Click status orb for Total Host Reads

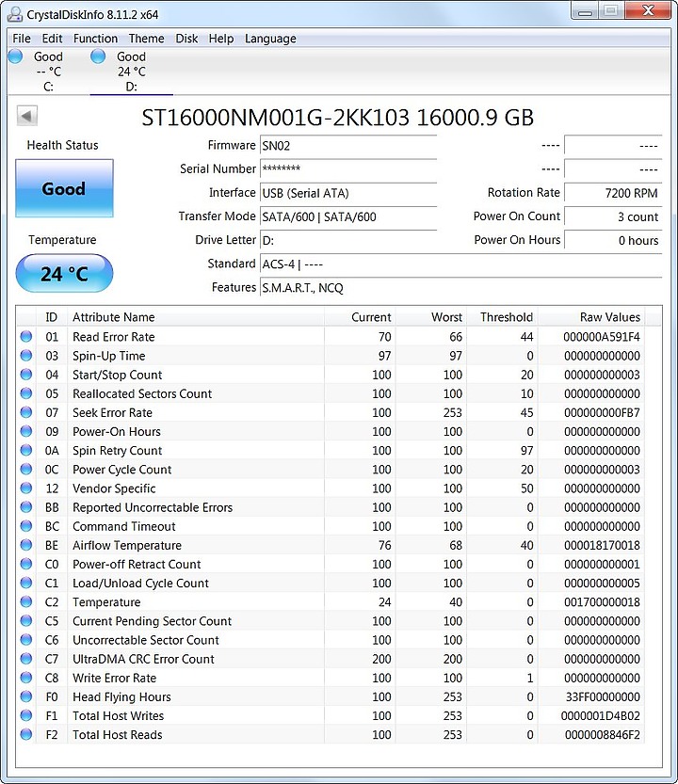[25, 735]
